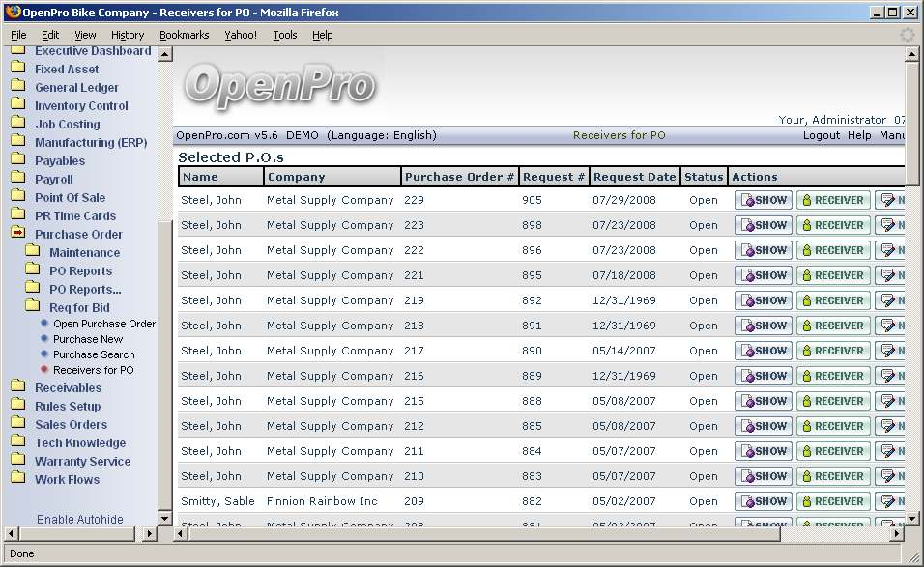This screenshot has height=567, width=924.
Task: Expand the Receivables module
Action: coord(68,388)
